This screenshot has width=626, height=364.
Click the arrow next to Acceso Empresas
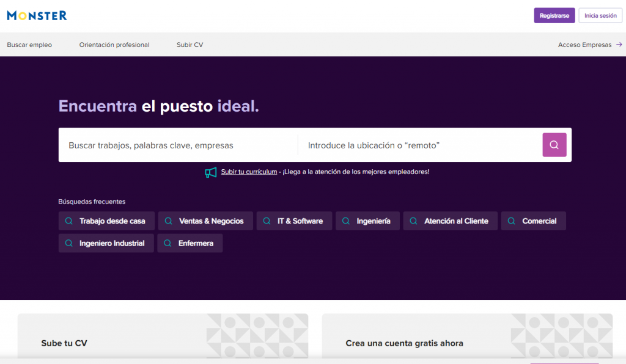coord(619,45)
